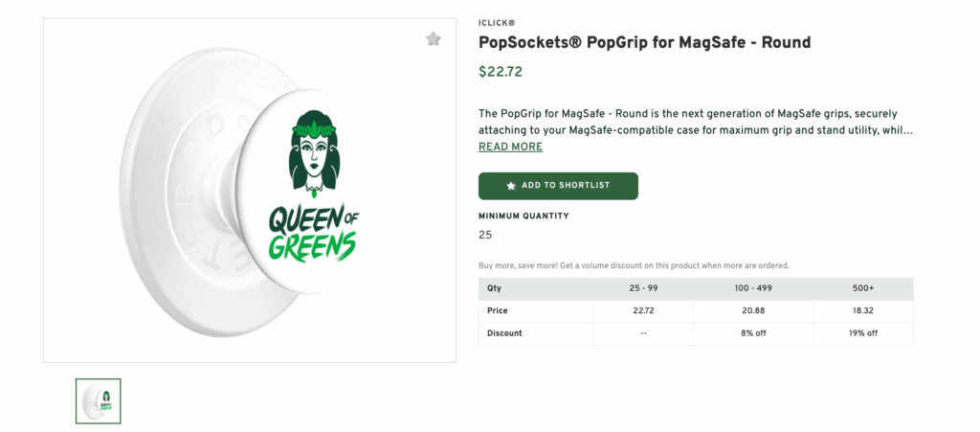Click the minimum quantity value 25
The image size is (980, 432).
[x=485, y=236]
